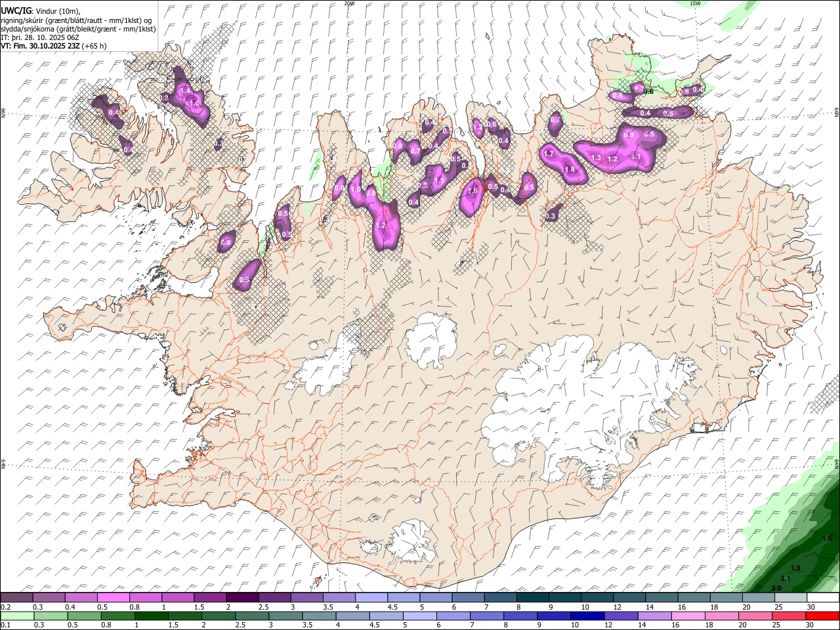Click the 2.1 rain value offshore southeast
The width and height of the screenshot is (840, 630).
click(786, 578)
